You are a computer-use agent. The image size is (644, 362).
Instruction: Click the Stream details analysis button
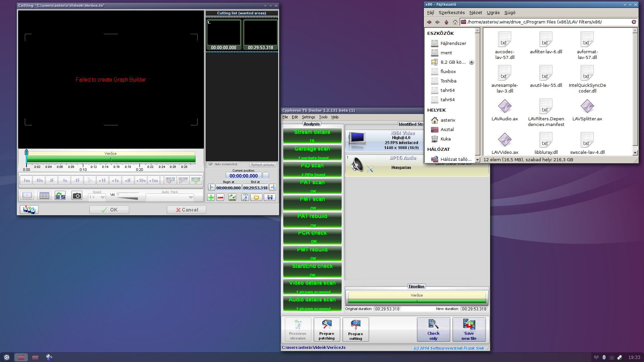(312, 136)
